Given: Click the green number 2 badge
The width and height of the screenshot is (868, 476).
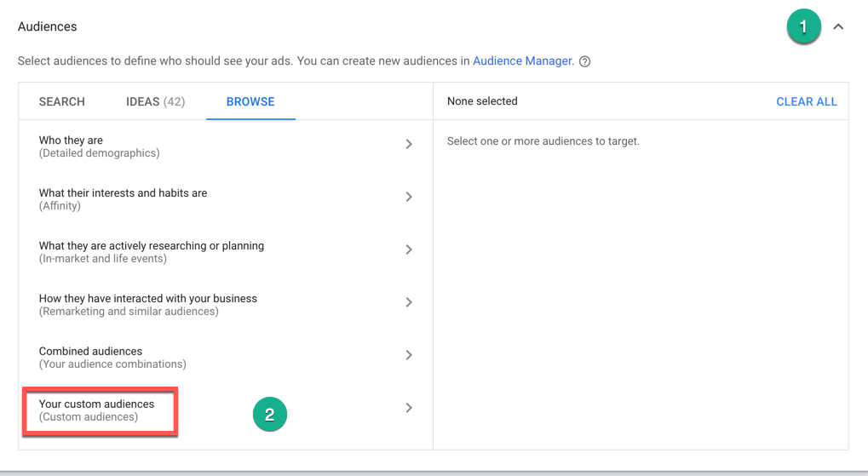Looking at the screenshot, I should tap(270, 416).
